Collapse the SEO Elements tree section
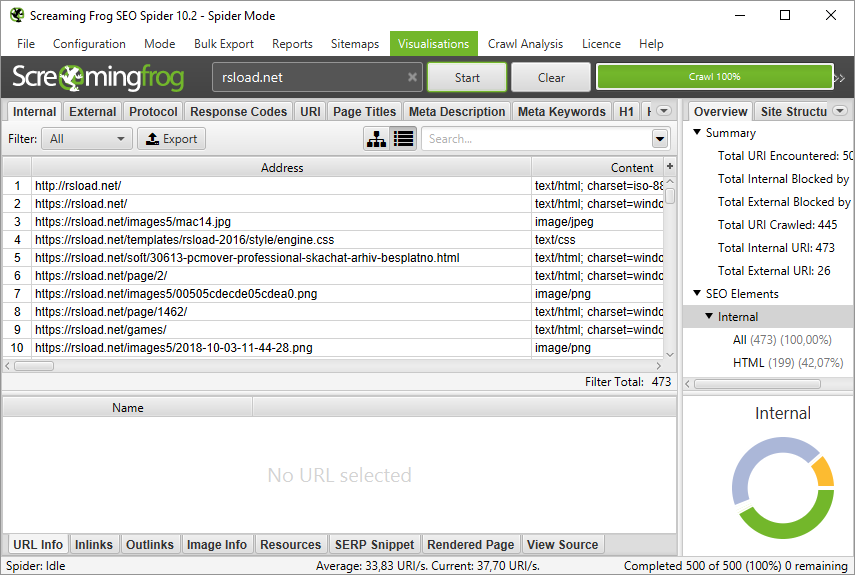Screen dimensions: 855x575 (696, 293)
